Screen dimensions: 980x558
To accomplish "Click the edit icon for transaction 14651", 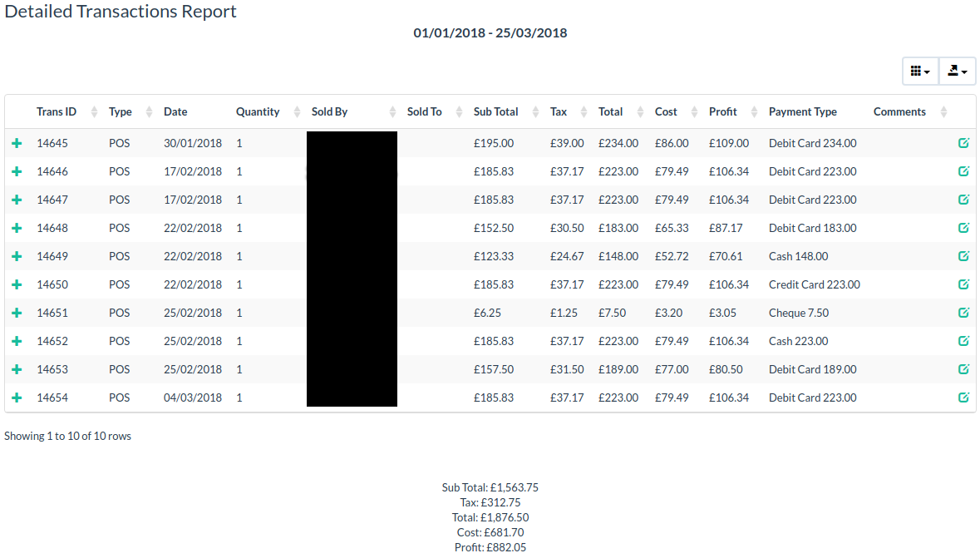I will (963, 313).
